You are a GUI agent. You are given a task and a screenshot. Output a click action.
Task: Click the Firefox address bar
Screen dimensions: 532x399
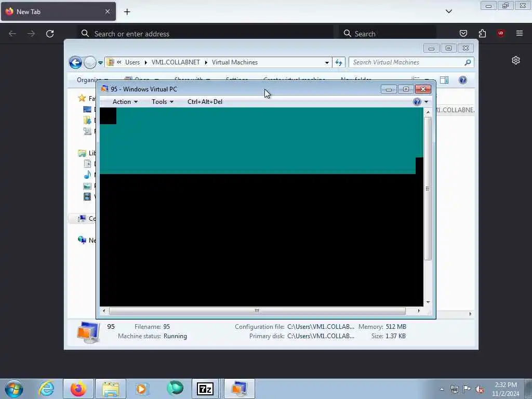(205, 34)
